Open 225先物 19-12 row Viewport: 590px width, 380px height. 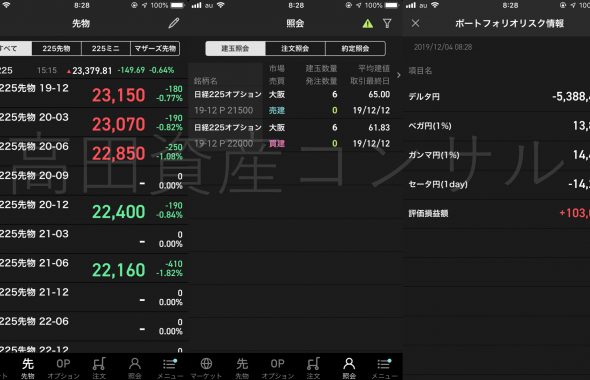[93, 94]
